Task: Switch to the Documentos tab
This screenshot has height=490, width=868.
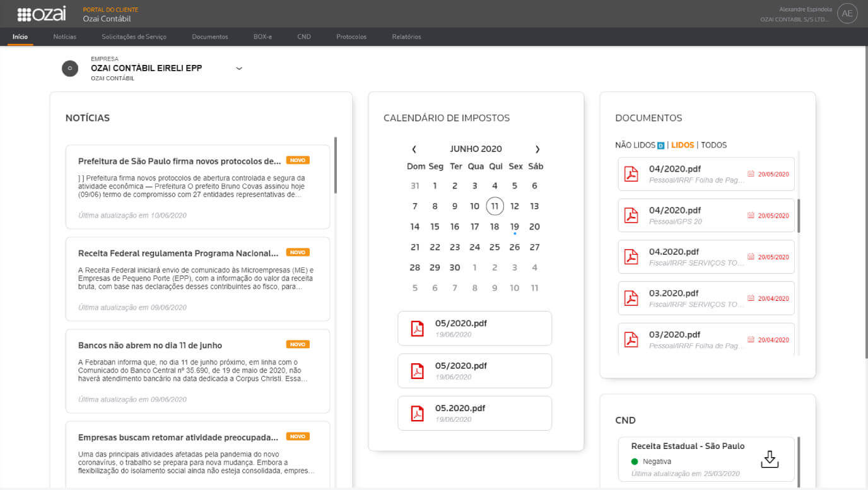Action: click(210, 37)
